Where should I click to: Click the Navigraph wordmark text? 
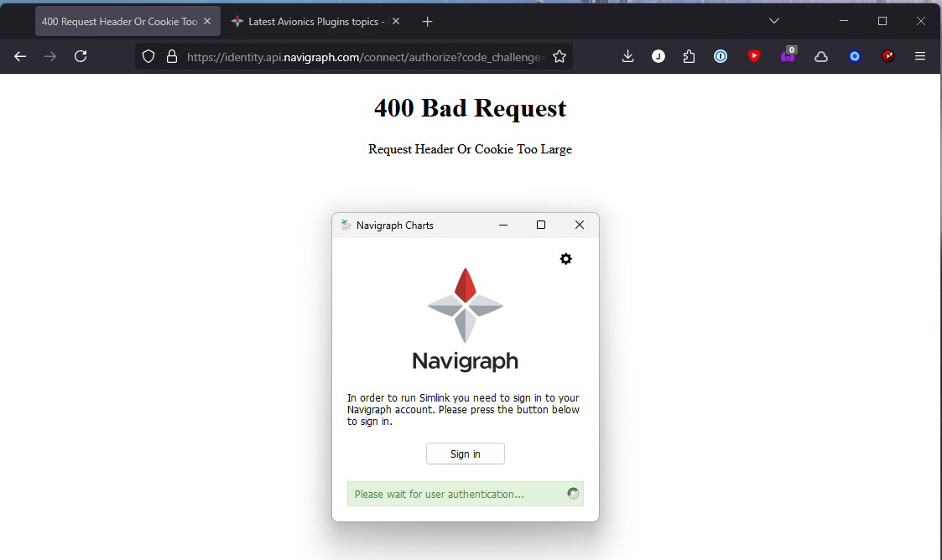[x=465, y=361]
